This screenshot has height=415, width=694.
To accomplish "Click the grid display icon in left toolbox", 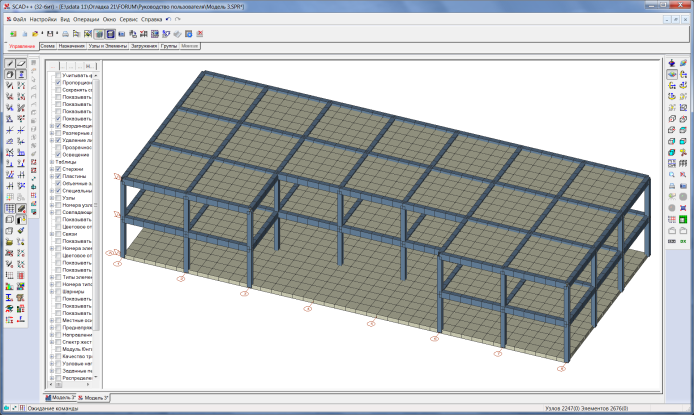I will pyautogui.click(x=9, y=208).
